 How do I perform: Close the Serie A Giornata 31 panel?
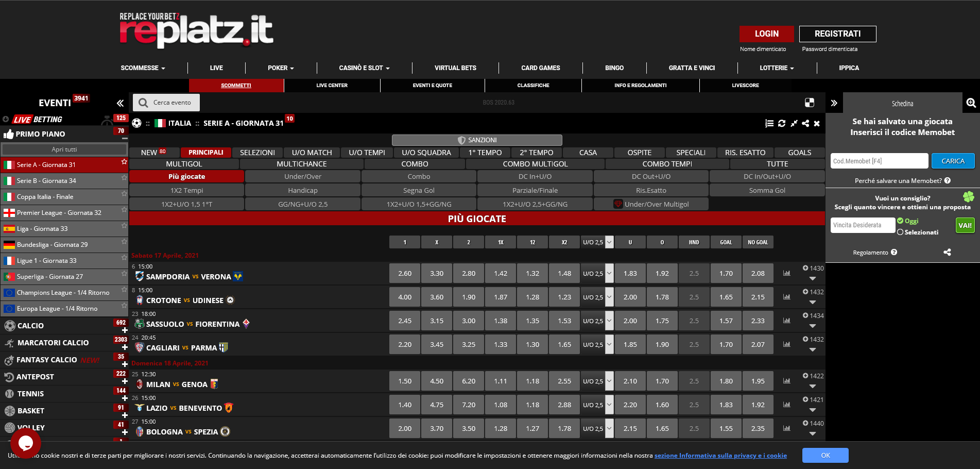click(x=817, y=124)
